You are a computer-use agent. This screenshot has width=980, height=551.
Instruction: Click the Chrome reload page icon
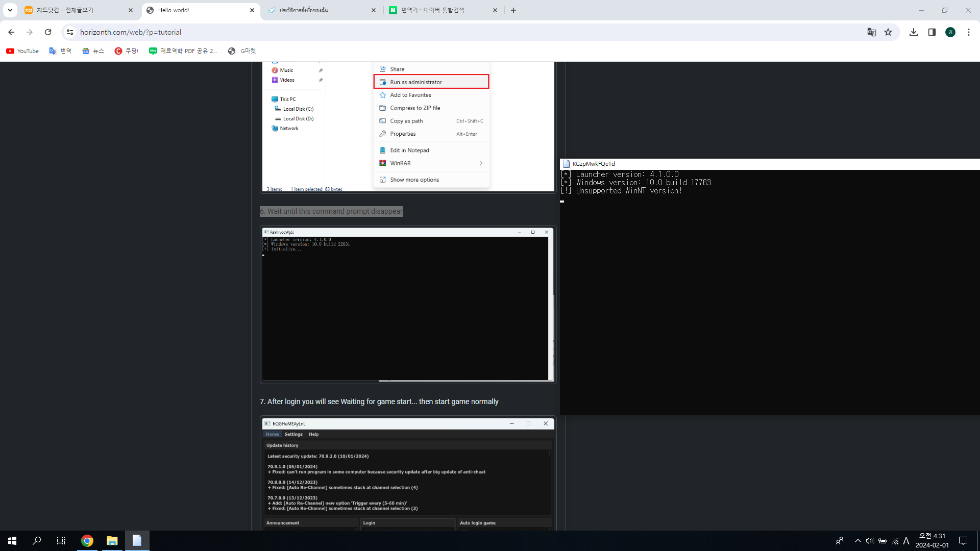[48, 32]
